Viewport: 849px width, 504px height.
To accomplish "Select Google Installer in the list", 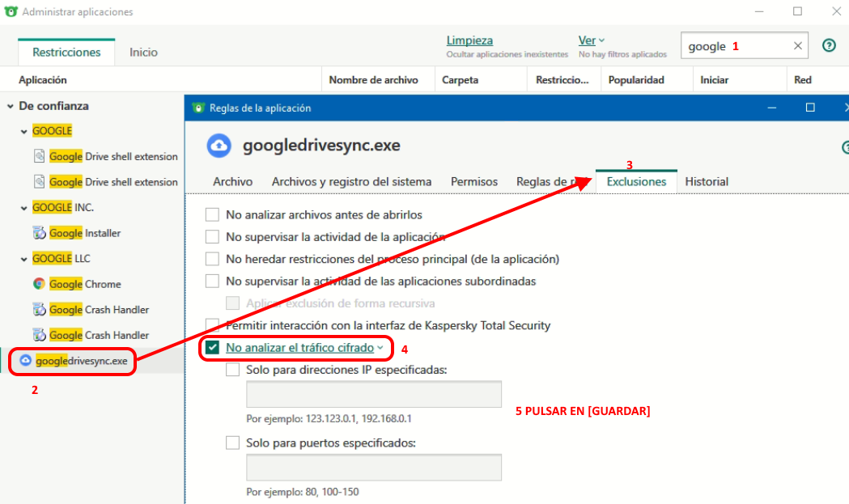I will (85, 233).
